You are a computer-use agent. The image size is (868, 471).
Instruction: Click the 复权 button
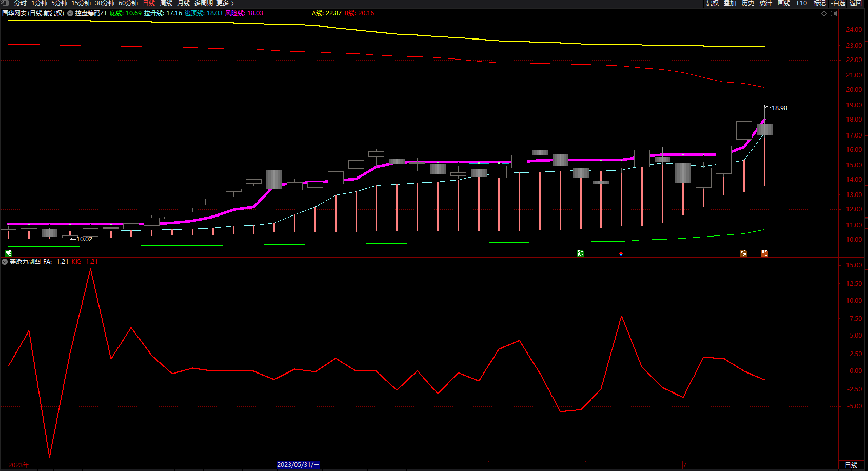pyautogui.click(x=713, y=3)
